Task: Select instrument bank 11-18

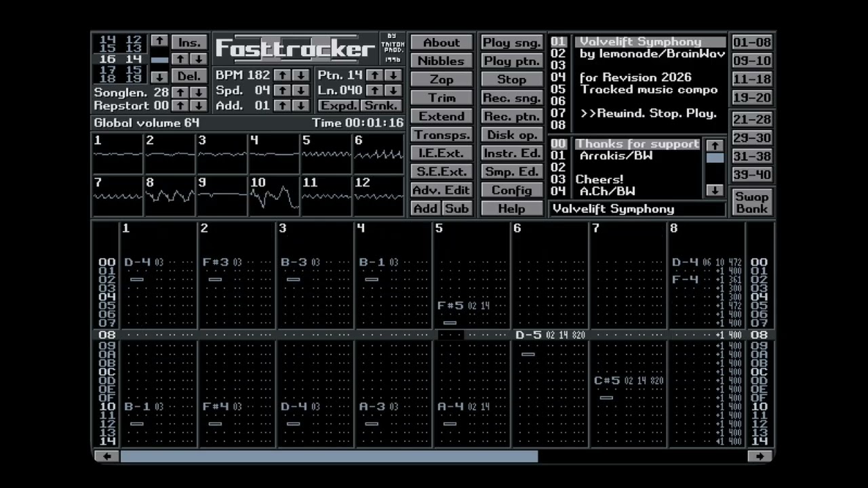Action: [x=752, y=79]
